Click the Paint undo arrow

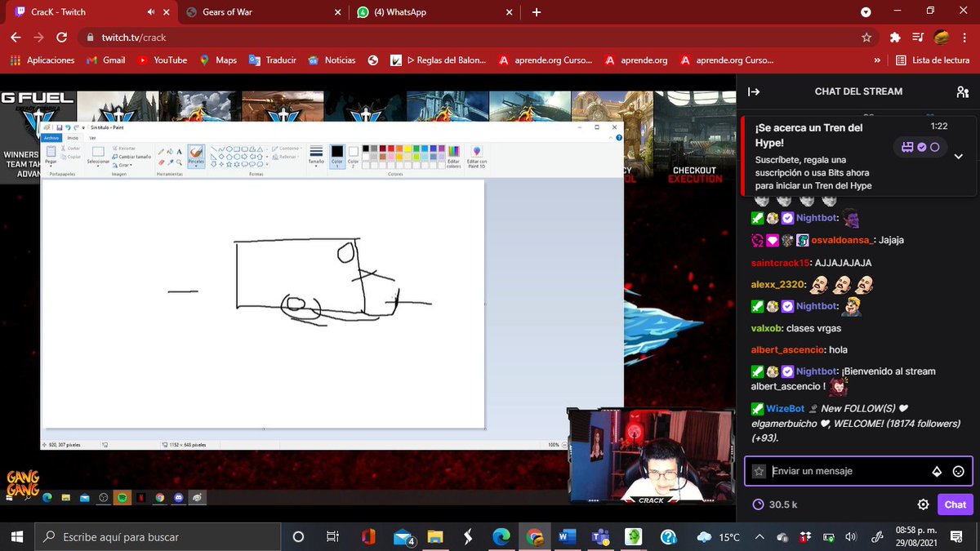click(x=68, y=127)
